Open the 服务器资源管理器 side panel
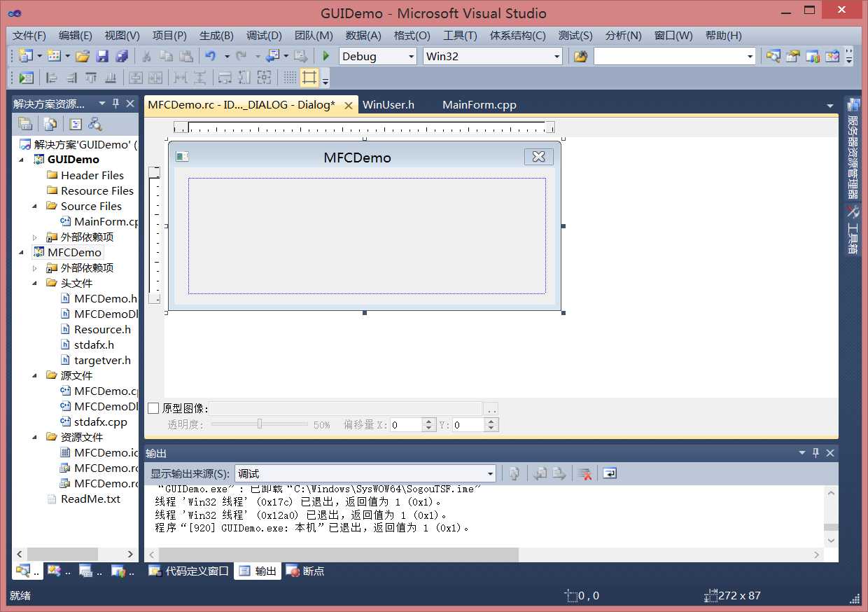Viewport: 868px width, 612px height. [x=853, y=148]
